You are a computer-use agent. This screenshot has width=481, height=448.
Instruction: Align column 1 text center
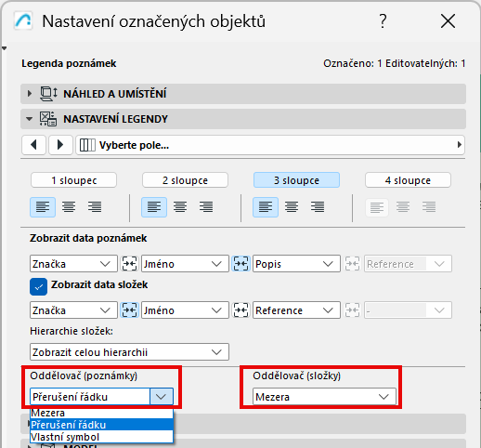click(x=69, y=207)
